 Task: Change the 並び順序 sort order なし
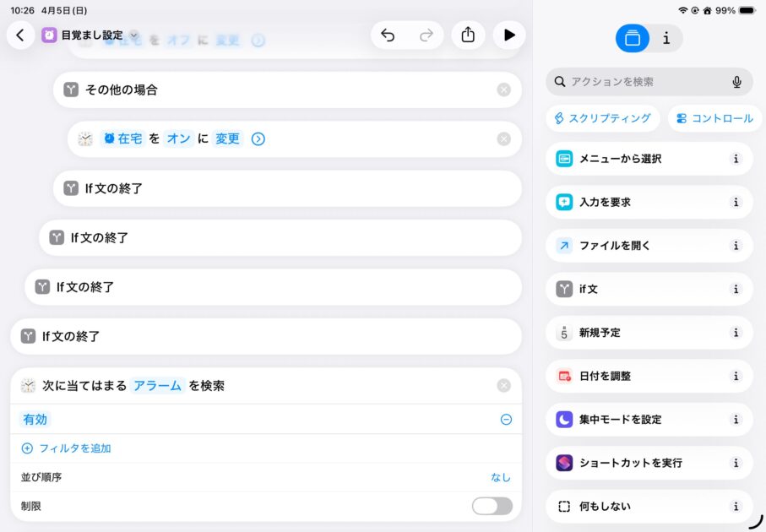(x=501, y=477)
